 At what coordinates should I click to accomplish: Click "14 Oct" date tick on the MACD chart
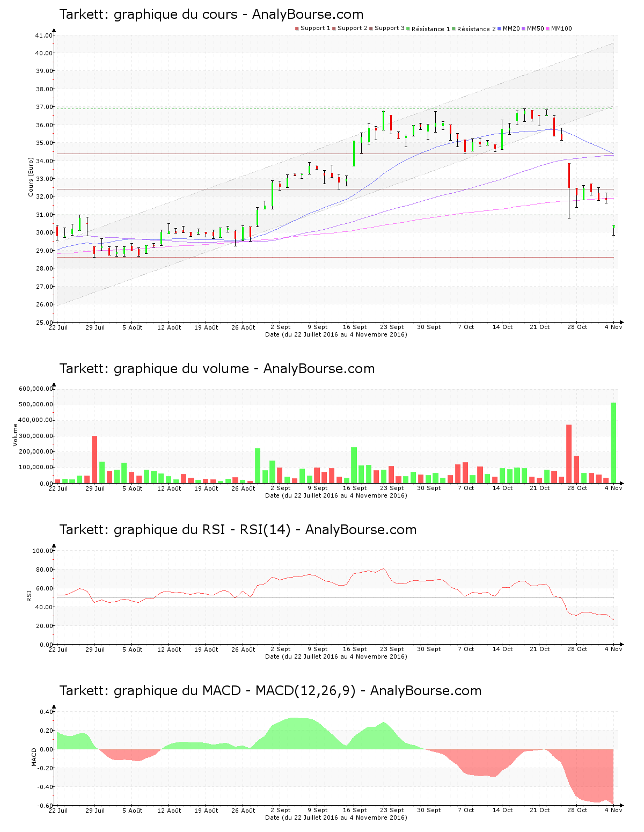(x=503, y=811)
